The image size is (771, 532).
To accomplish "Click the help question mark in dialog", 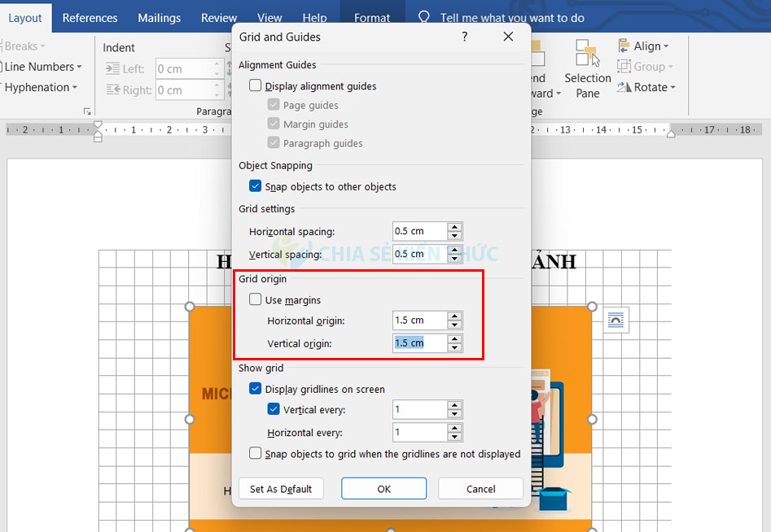I will (x=465, y=37).
